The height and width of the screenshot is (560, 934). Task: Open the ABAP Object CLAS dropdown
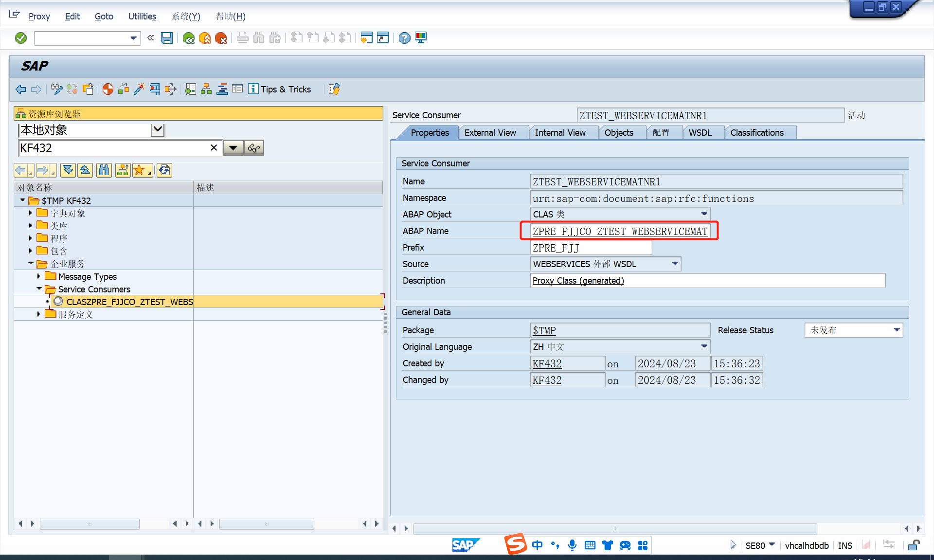coord(704,214)
